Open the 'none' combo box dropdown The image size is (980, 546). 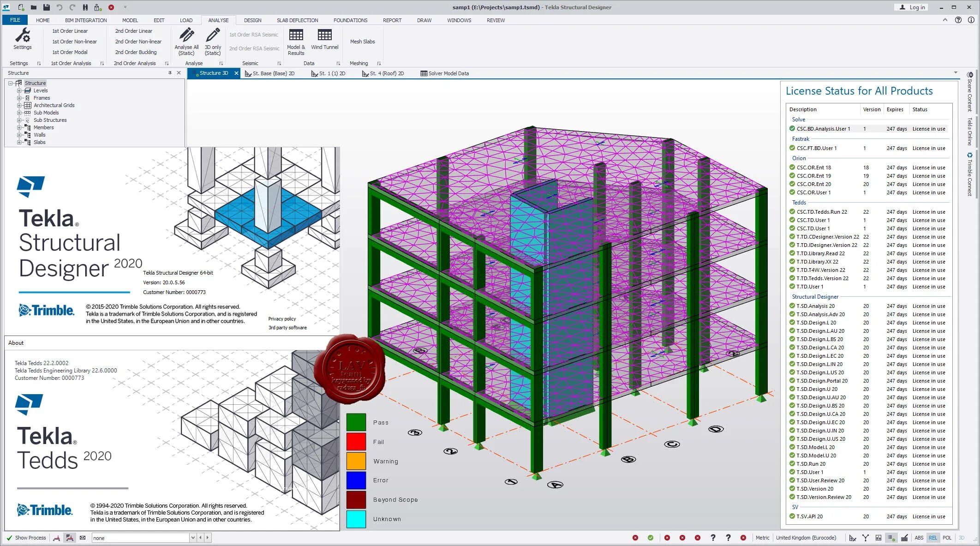tap(192, 538)
